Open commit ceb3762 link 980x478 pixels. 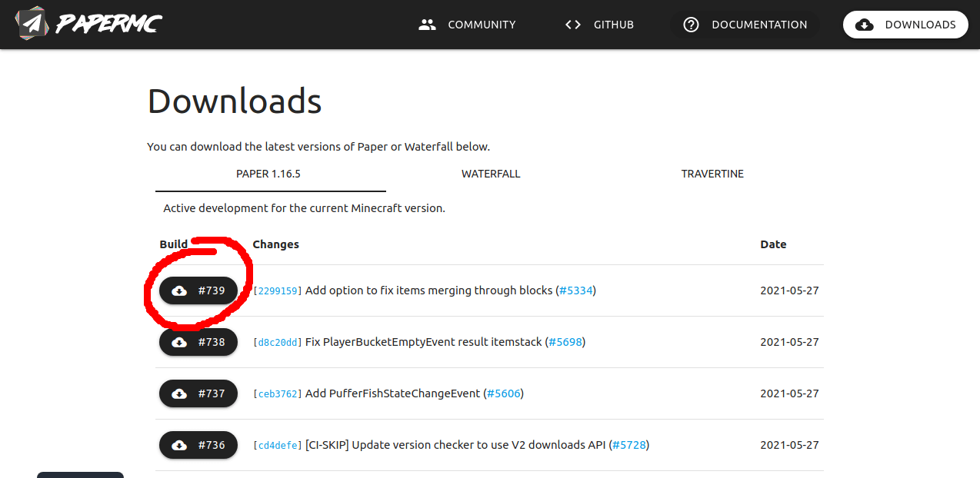pyautogui.click(x=278, y=394)
